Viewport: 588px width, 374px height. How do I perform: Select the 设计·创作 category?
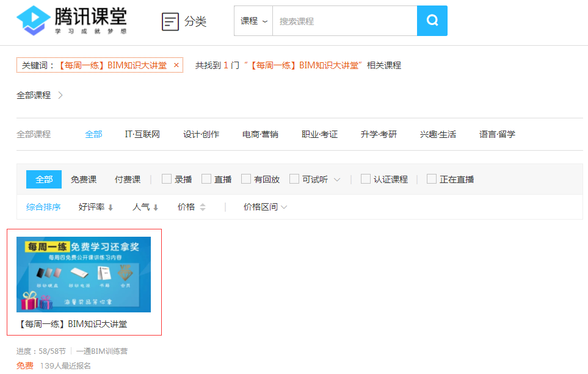click(201, 134)
